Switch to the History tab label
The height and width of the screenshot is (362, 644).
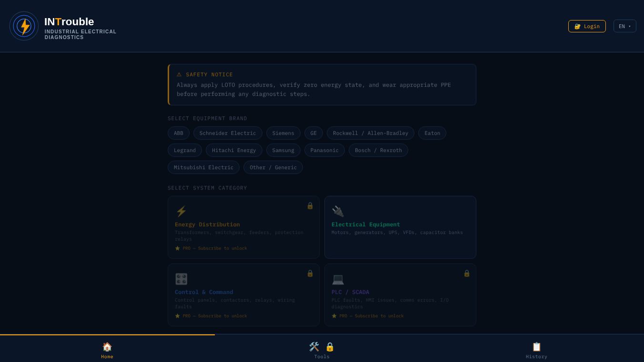click(537, 357)
